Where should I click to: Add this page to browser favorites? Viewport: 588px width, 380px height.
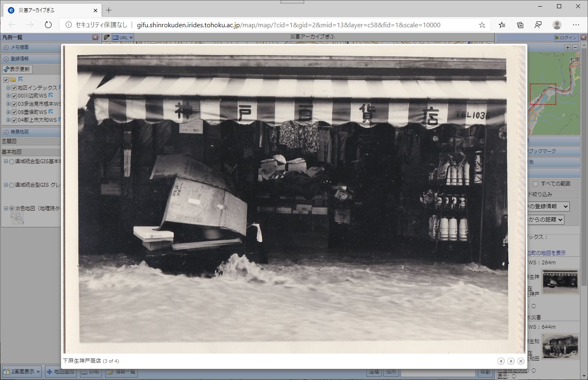pyautogui.click(x=482, y=25)
